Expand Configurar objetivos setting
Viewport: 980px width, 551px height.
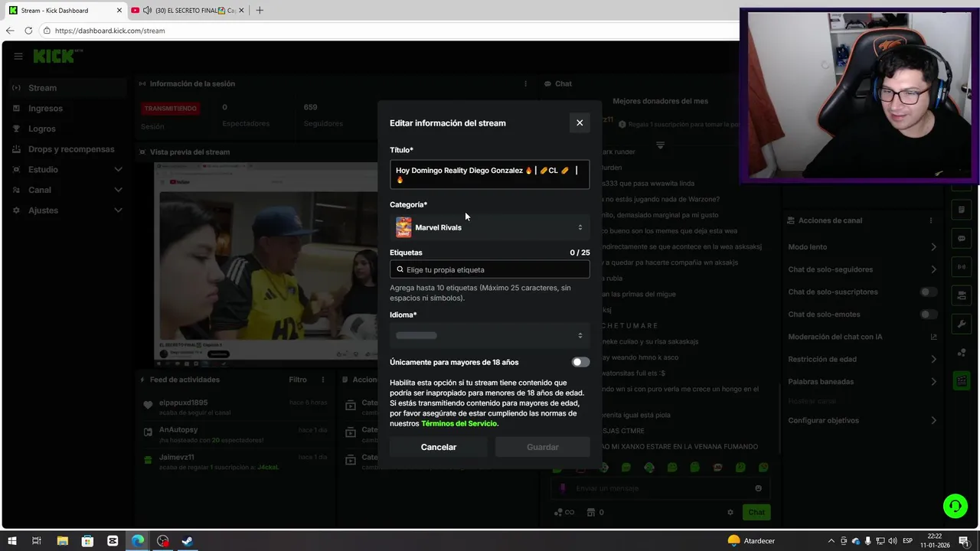coord(862,420)
